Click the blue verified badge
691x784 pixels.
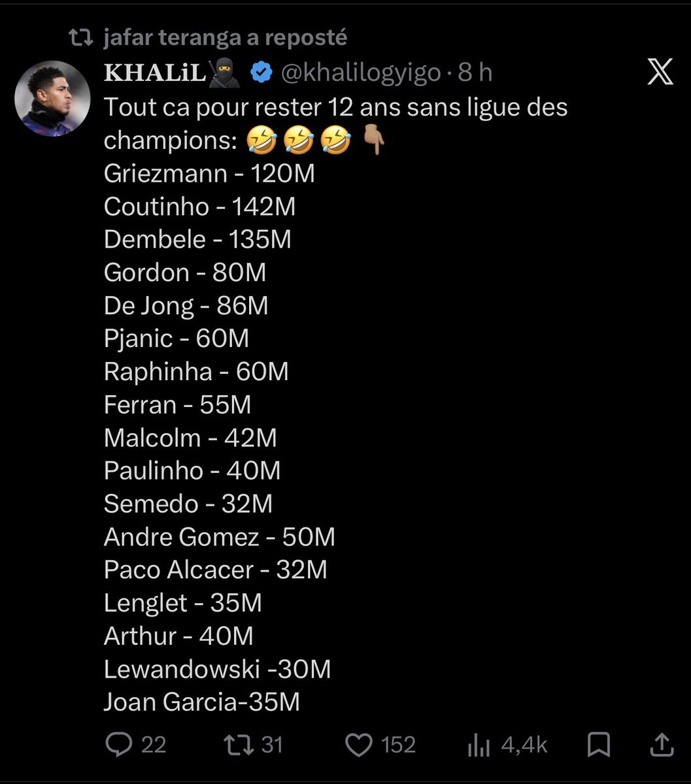click(262, 73)
